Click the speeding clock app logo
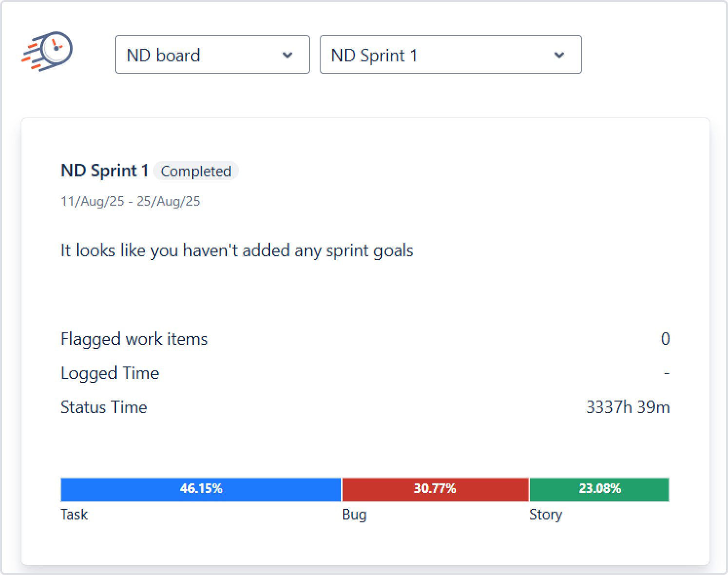The height and width of the screenshot is (575, 728). [48, 52]
